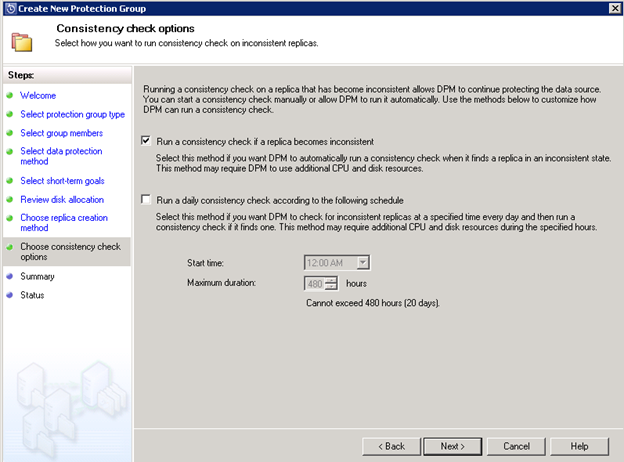Increase the Maximum duration spinner value
Image resolution: width=624 pixels, height=462 pixels.
point(331,281)
